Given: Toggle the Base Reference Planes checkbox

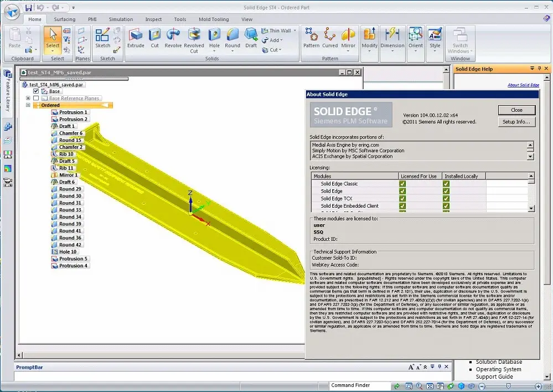Looking at the screenshot, I should click(x=36, y=98).
